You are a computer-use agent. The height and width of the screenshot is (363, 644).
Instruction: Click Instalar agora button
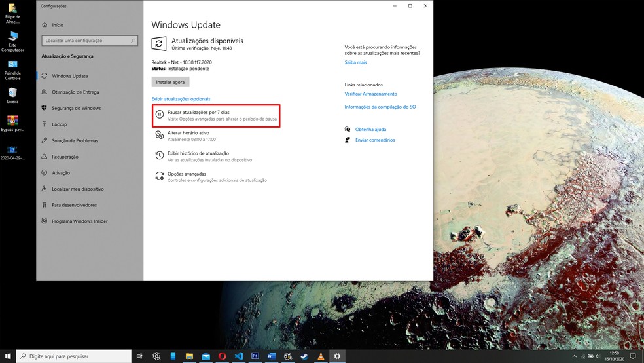click(x=170, y=82)
